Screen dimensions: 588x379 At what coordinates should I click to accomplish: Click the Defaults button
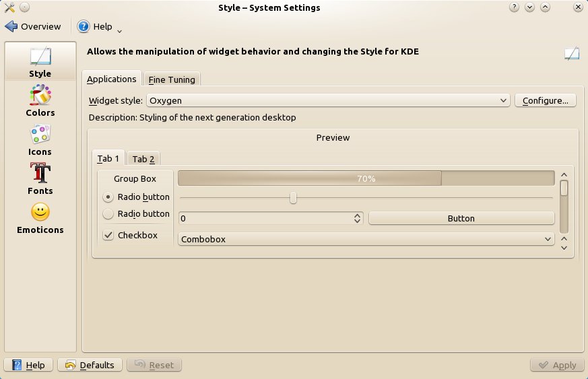tap(90, 365)
